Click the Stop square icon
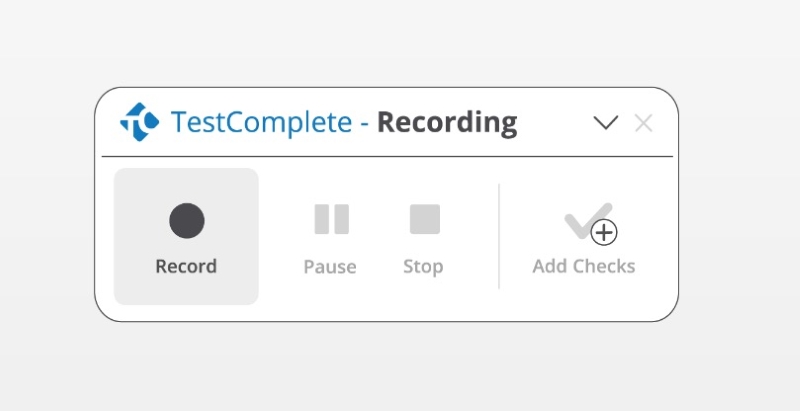 [425, 219]
